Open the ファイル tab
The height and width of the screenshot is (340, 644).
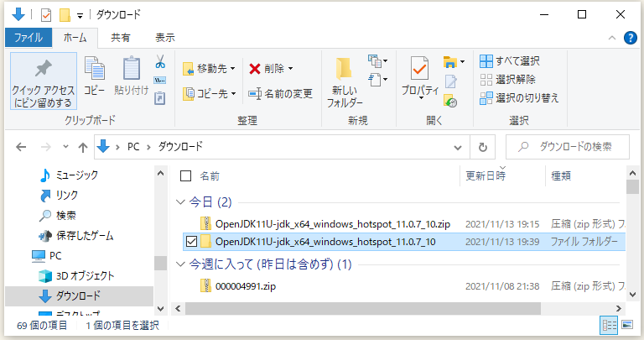point(29,38)
